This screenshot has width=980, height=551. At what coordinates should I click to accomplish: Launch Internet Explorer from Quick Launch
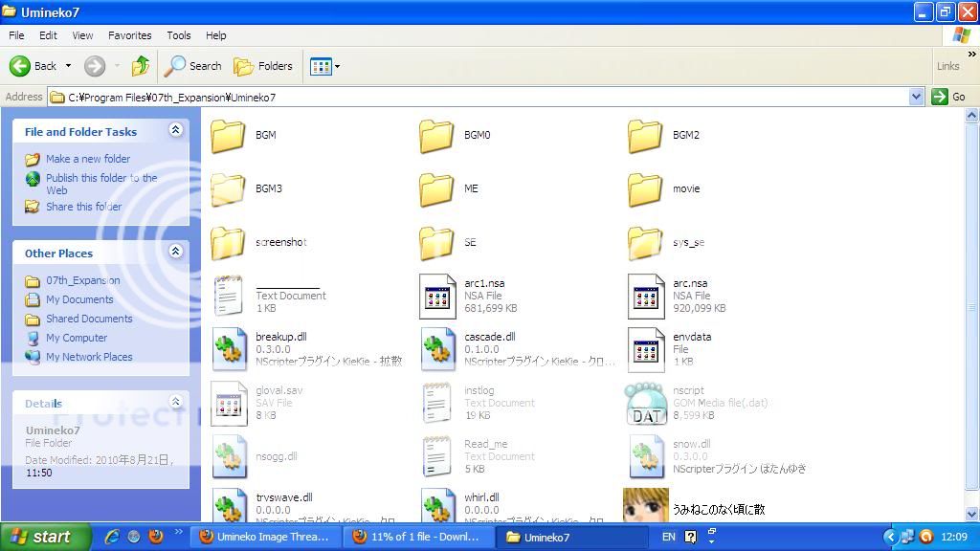[x=112, y=537]
